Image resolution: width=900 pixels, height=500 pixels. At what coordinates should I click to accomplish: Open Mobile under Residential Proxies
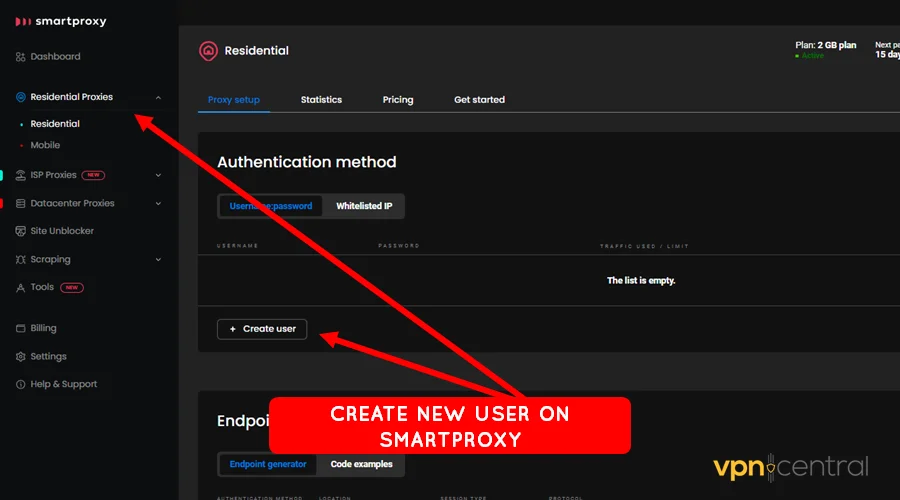pos(45,145)
